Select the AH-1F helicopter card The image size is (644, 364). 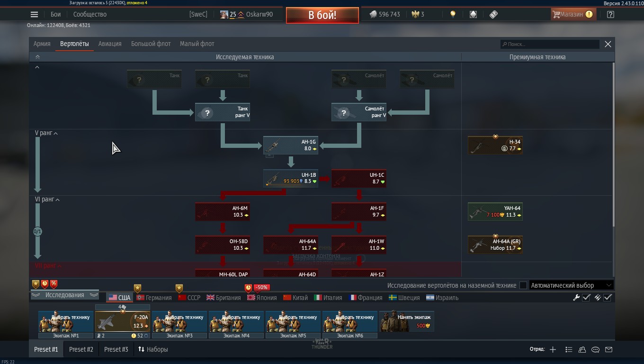[x=359, y=211]
